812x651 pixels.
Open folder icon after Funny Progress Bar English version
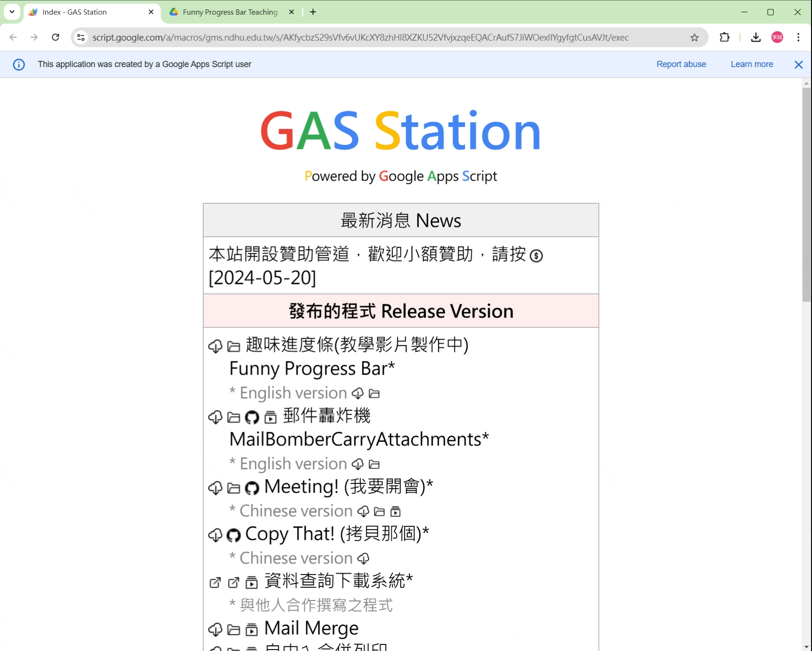pyautogui.click(x=374, y=394)
